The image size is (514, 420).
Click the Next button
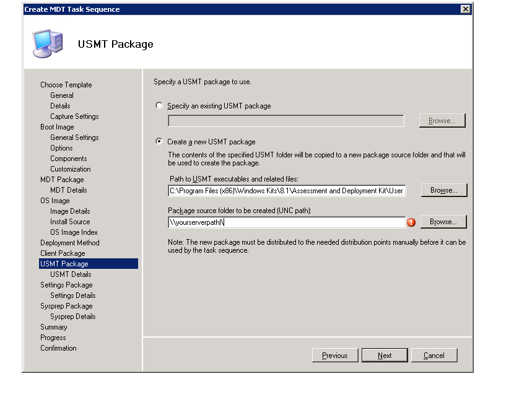[x=385, y=356]
